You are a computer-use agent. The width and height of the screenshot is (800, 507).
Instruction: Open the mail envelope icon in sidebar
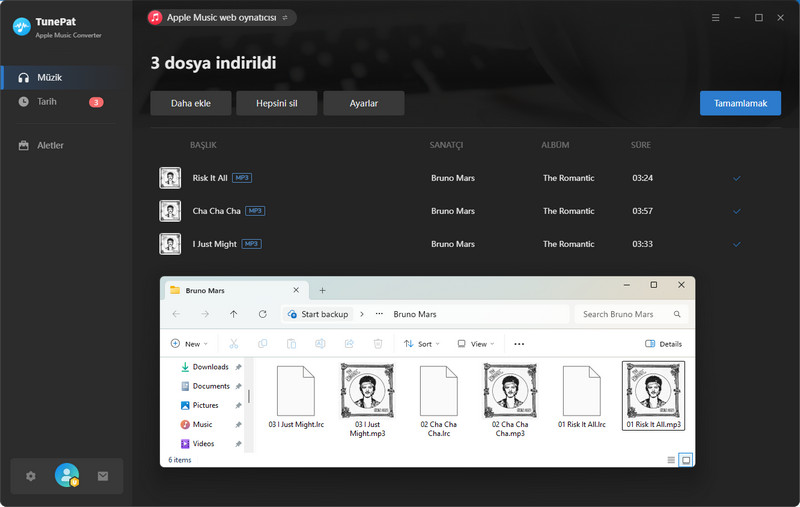[x=102, y=476]
